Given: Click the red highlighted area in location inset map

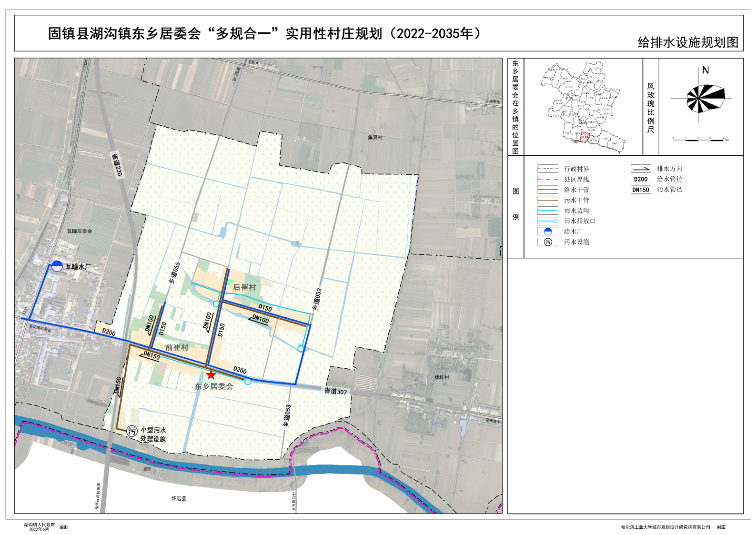Looking at the screenshot, I should click(x=585, y=138).
